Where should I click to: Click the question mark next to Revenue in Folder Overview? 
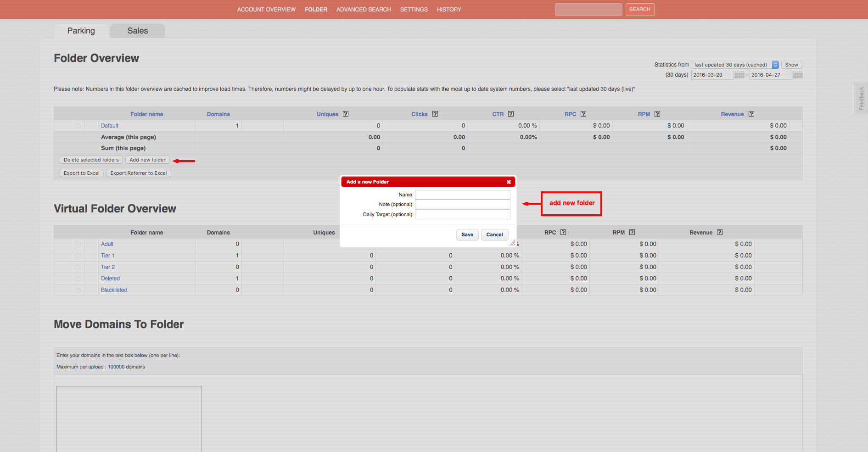[751, 114]
